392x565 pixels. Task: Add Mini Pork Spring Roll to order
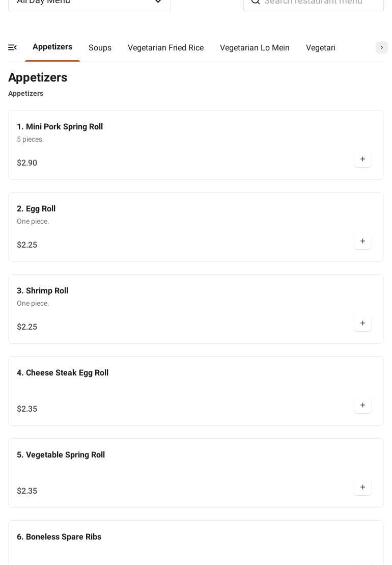click(x=362, y=159)
